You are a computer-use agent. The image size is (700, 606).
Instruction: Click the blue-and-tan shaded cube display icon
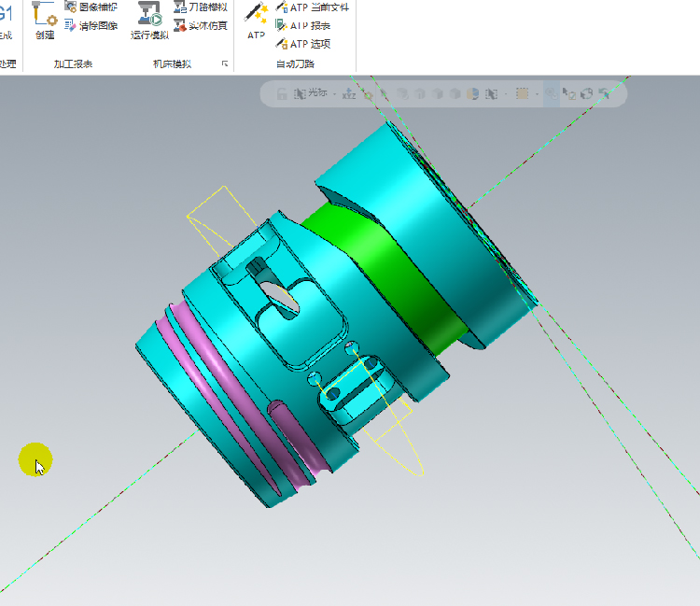pos(473,93)
